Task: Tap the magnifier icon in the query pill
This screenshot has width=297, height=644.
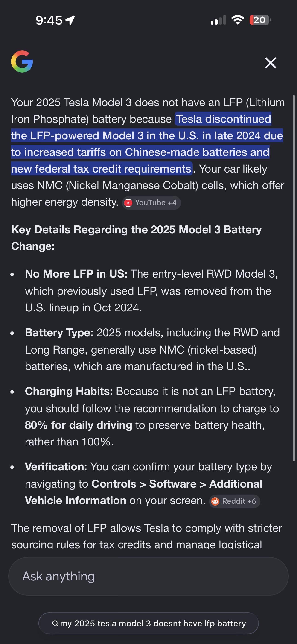Action: pyautogui.click(x=55, y=623)
